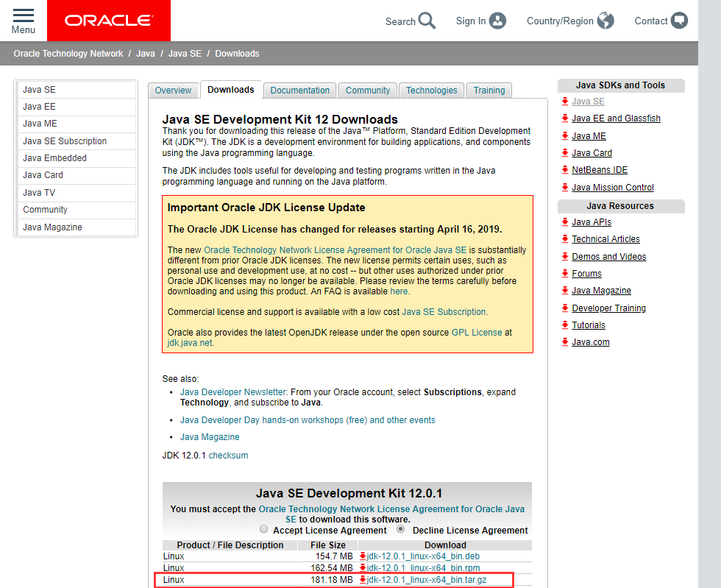Open the Oracle Technology Network License Agreement link in the yellow notice
721x588 pixels.
(x=335, y=249)
